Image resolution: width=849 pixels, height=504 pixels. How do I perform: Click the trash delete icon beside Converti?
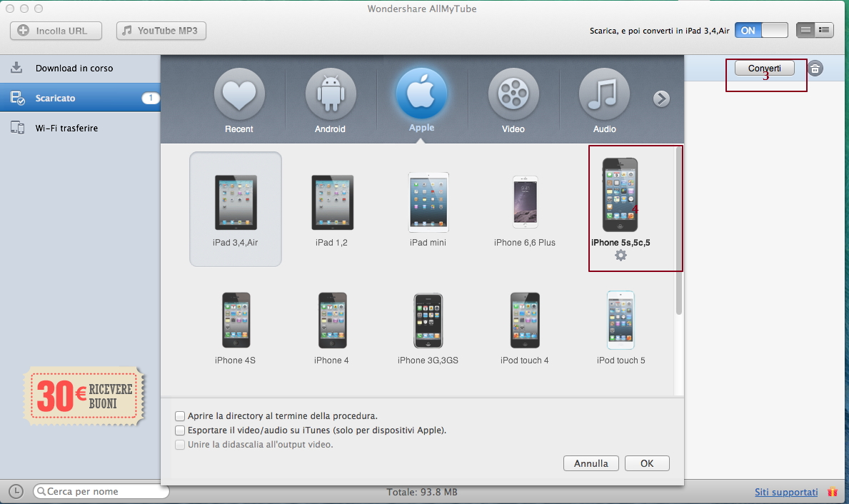[815, 69]
